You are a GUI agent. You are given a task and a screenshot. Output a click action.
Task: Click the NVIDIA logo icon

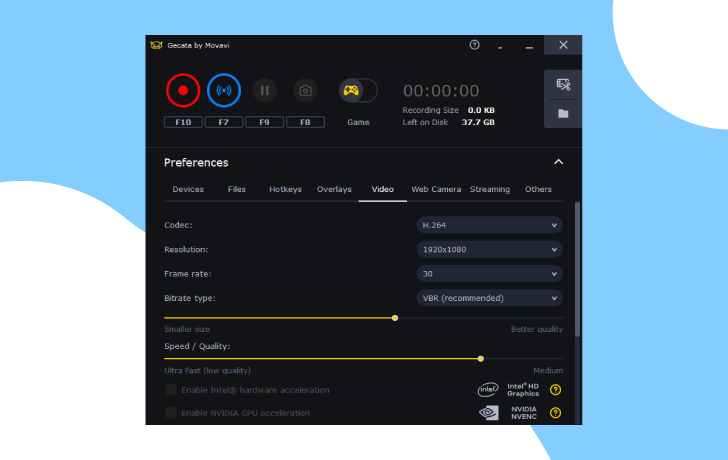pos(488,413)
